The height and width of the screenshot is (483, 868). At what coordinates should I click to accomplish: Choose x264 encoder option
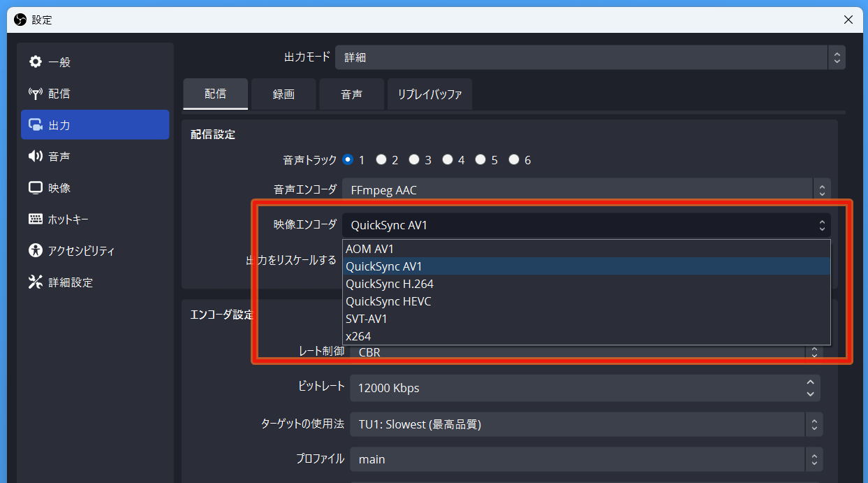click(587, 336)
